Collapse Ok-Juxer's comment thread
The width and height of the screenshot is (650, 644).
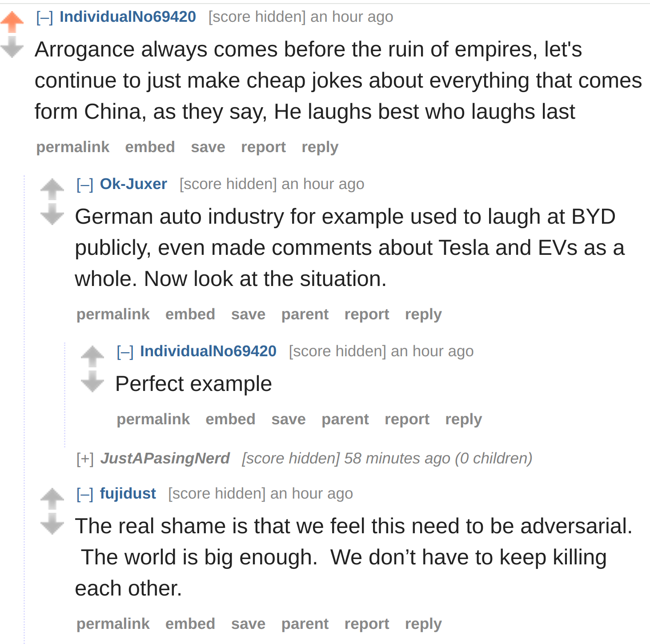coord(85,185)
